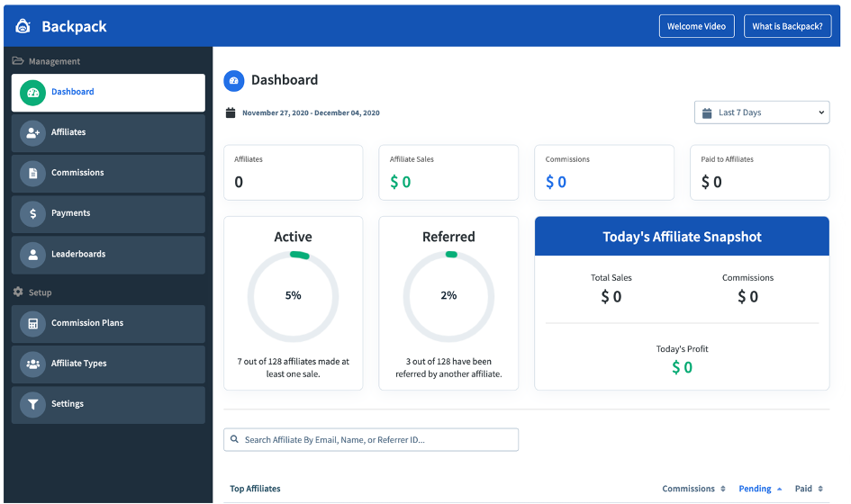The height and width of the screenshot is (504, 851).
Task: Open Affiliates via its person-plus icon
Action: click(x=32, y=132)
